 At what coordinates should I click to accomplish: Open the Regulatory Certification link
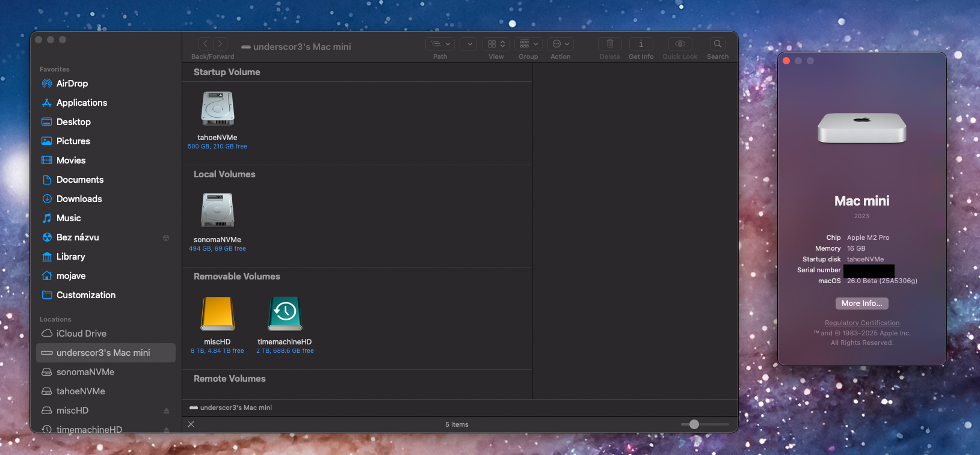tap(862, 323)
